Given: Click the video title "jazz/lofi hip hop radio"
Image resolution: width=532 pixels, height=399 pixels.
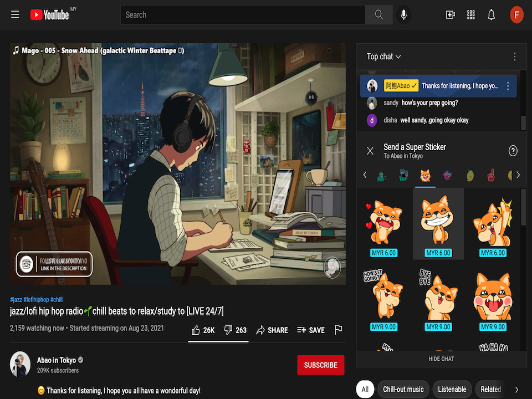Looking at the screenshot, I should click(x=117, y=311).
